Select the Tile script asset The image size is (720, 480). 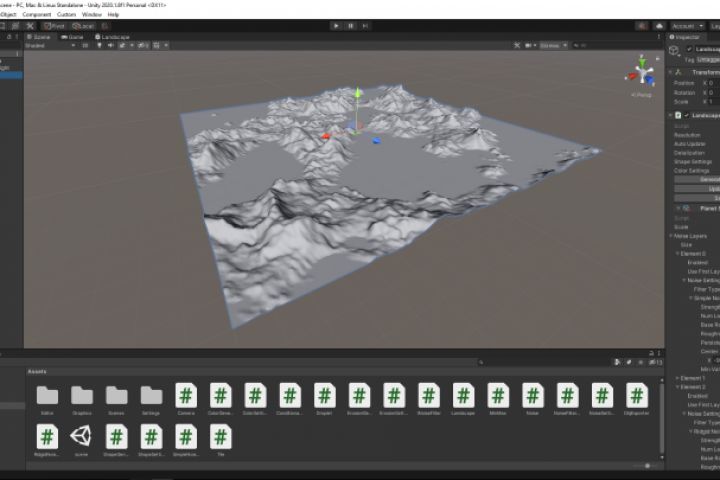pos(221,440)
